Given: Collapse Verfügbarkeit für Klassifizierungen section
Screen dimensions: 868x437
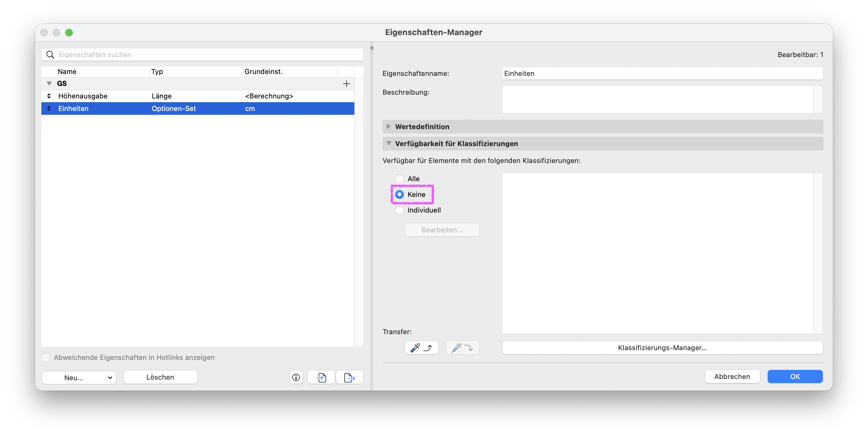Looking at the screenshot, I should click(389, 144).
